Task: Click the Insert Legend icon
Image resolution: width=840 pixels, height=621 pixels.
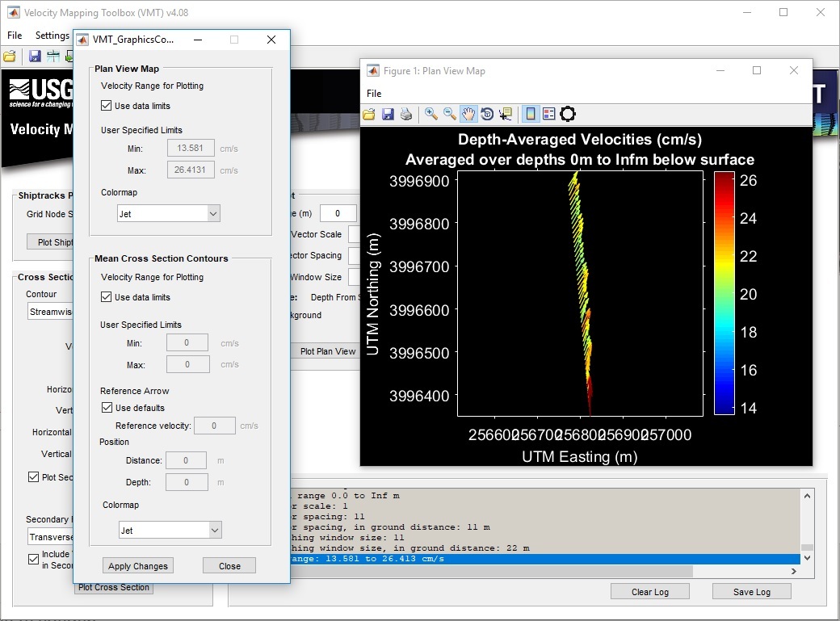Action: tap(548, 114)
